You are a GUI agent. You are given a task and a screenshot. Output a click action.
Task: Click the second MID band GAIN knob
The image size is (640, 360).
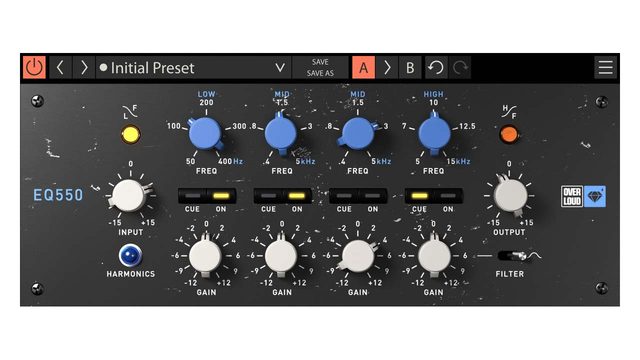(x=358, y=256)
